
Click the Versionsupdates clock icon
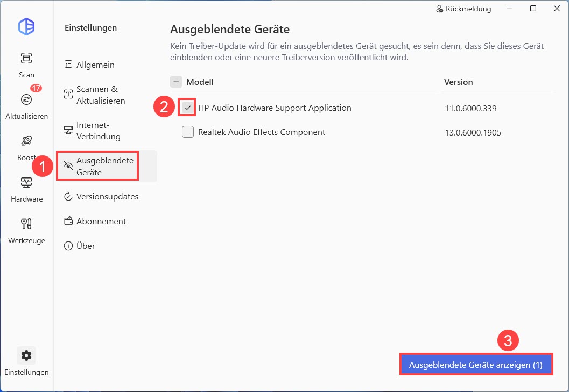tap(68, 197)
